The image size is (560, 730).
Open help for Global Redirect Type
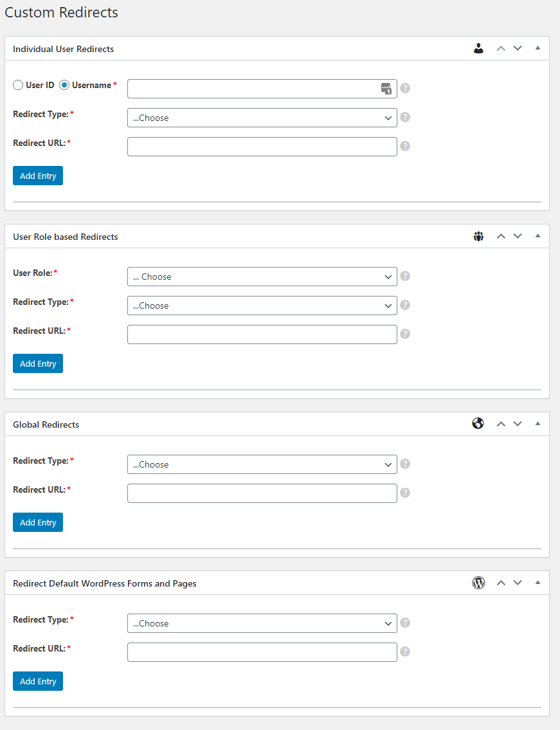tap(405, 464)
